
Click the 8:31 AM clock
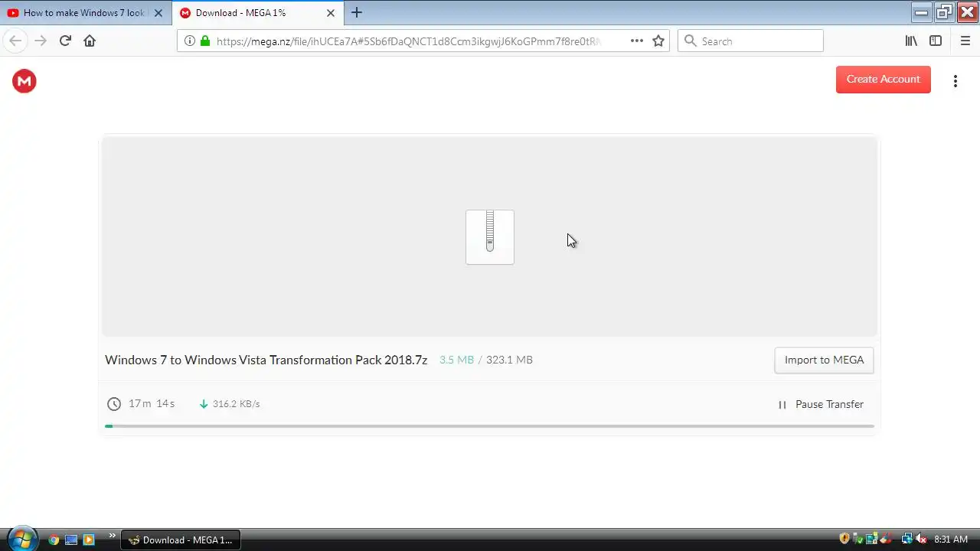click(x=951, y=540)
